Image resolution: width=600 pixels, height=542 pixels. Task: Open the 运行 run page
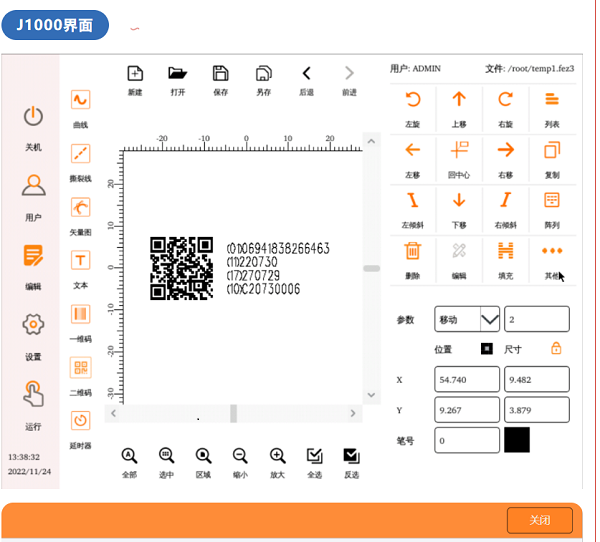click(33, 393)
